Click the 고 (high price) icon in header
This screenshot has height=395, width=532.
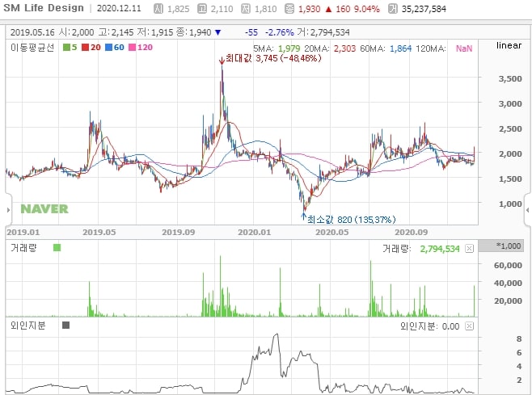202,9
